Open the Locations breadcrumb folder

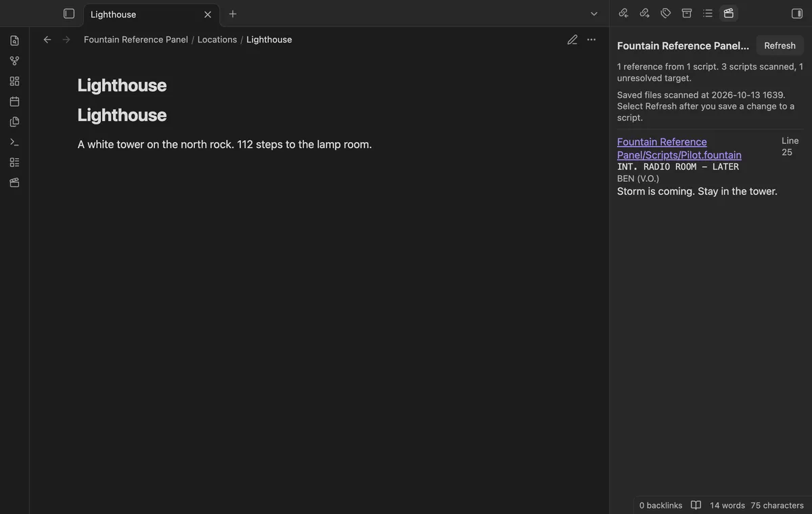tap(217, 39)
